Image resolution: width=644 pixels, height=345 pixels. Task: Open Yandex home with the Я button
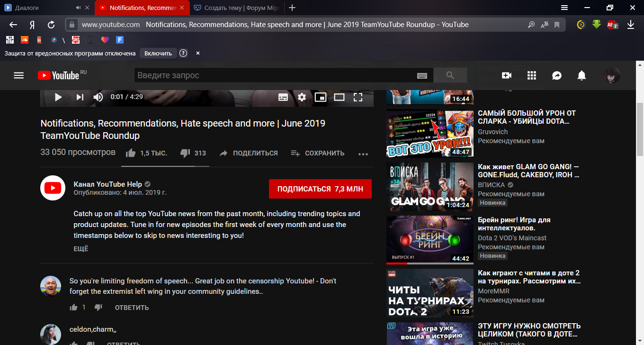(x=32, y=25)
